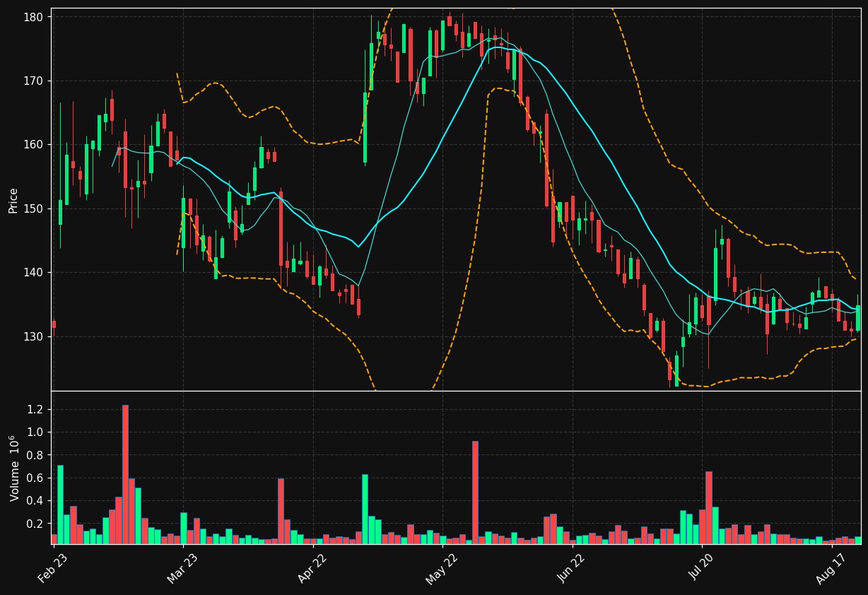Viewport: 868px width, 595px height.
Task: Click the Jul 20 date label
Action: click(x=702, y=568)
